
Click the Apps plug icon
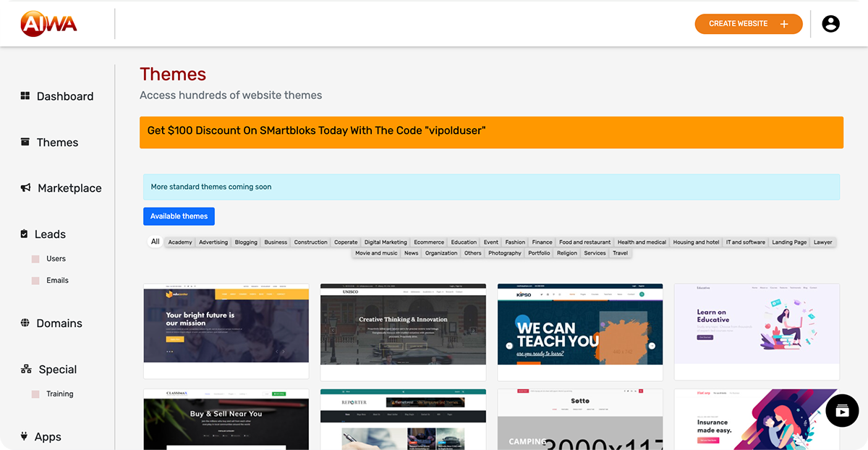(24, 437)
